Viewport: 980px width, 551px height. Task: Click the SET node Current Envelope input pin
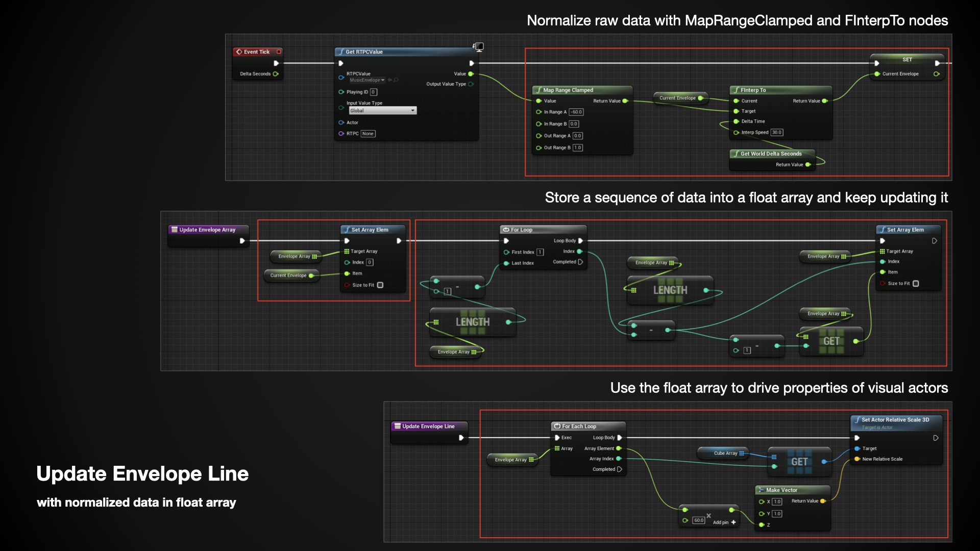point(877,74)
